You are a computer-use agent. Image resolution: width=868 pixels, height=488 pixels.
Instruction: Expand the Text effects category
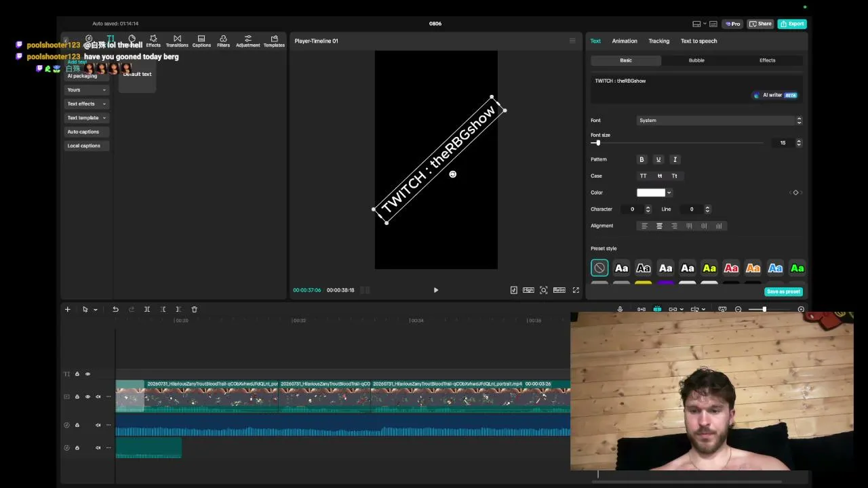coord(87,104)
